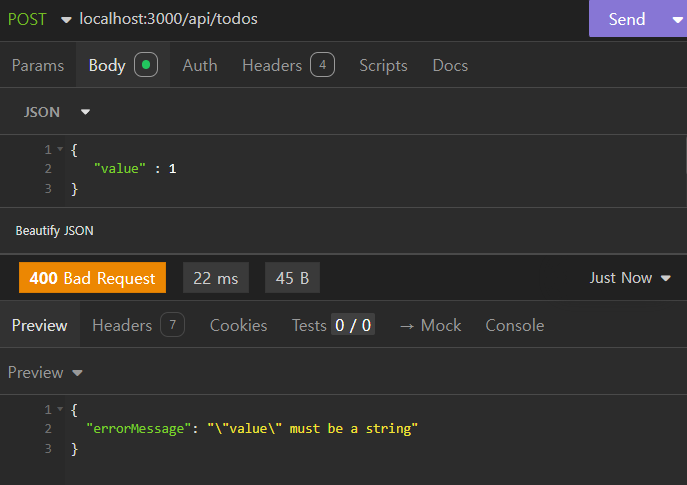Open the Auth tab
The width and height of the screenshot is (687, 485).
point(200,65)
